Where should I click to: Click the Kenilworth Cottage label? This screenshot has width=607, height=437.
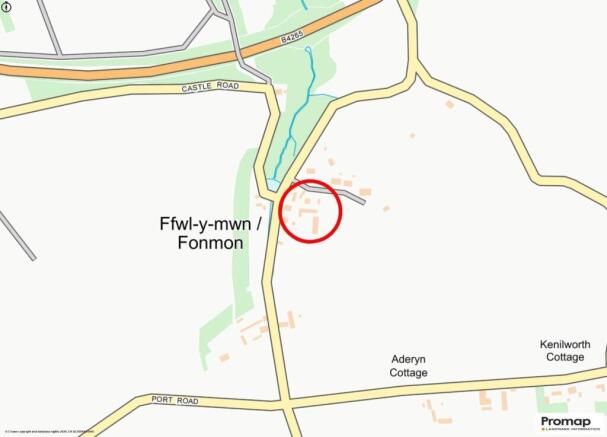point(565,351)
